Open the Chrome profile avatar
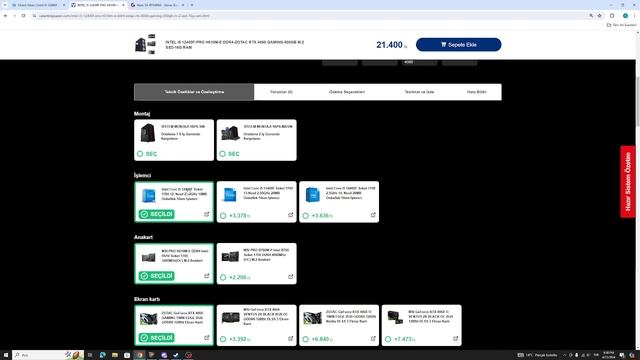Image resolution: width=640 pixels, height=360 pixels. click(x=625, y=16)
